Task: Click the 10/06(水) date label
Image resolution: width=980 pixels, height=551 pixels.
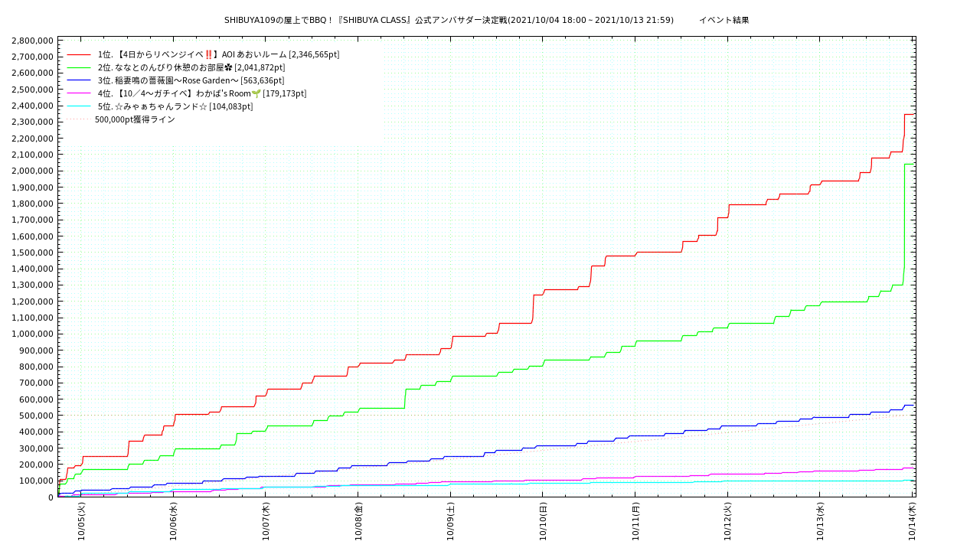Action: point(174,521)
